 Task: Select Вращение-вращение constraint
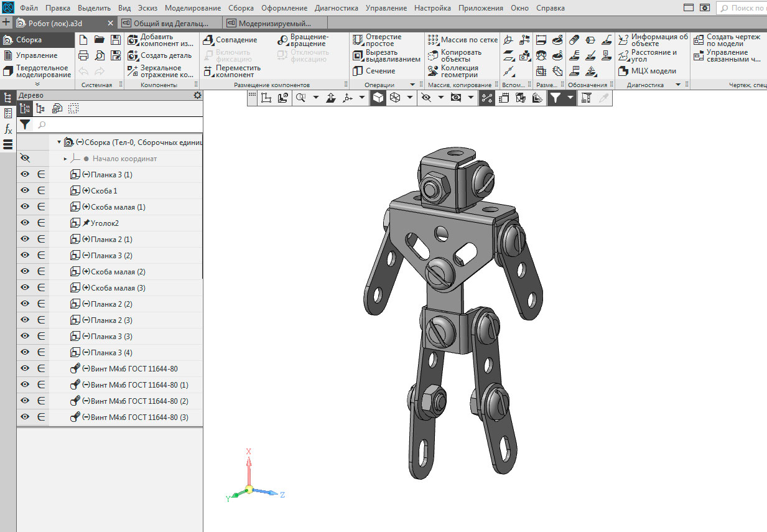coord(302,40)
